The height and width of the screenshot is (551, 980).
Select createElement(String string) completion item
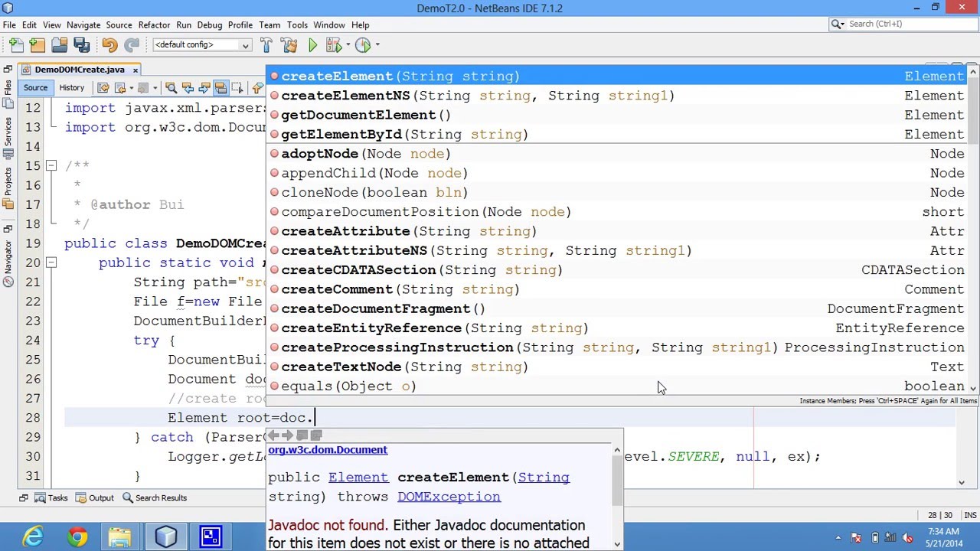[x=616, y=77]
